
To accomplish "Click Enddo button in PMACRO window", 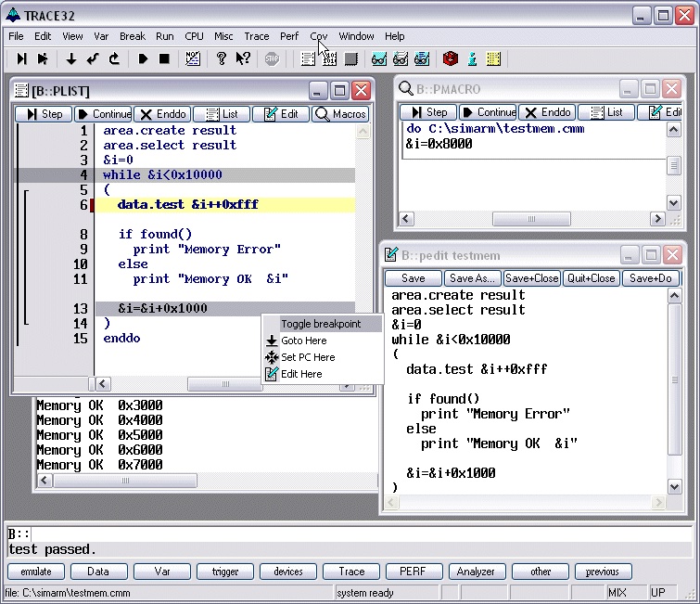I will tap(547, 112).
